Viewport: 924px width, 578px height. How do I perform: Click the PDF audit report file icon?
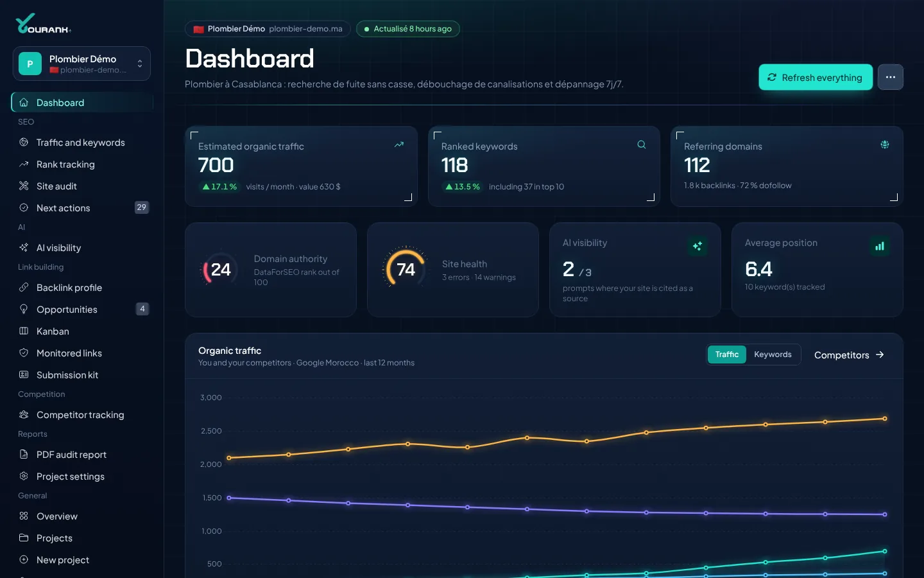coord(24,454)
